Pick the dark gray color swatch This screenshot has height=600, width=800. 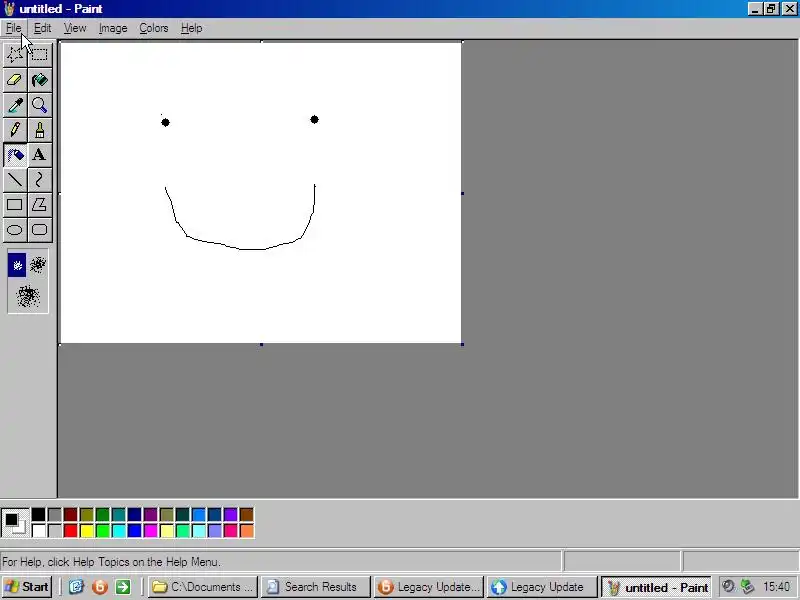(x=55, y=514)
